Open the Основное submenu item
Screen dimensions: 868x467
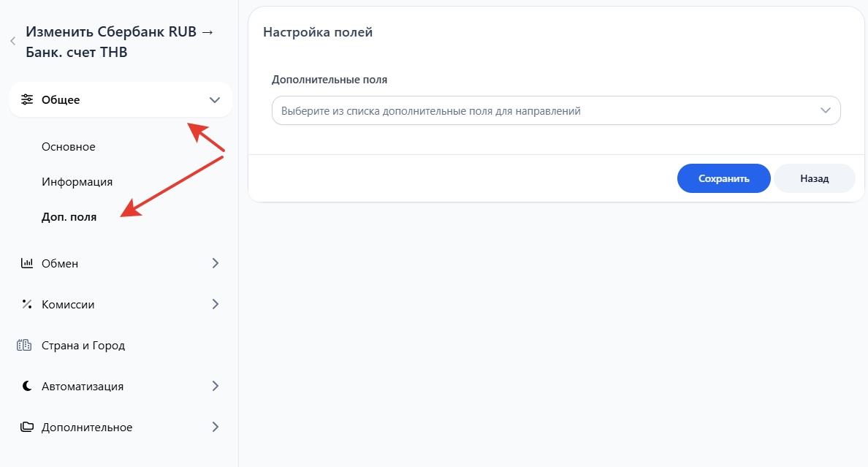69,147
